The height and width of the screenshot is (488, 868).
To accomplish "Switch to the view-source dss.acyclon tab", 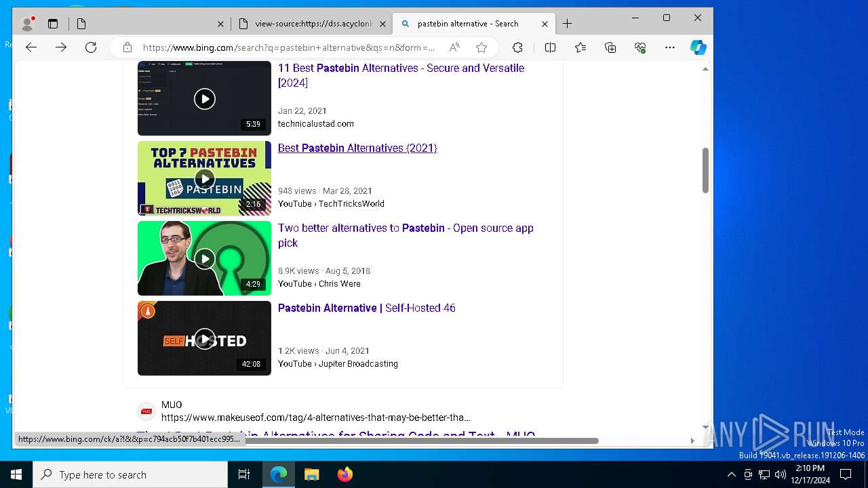I will 311,24.
